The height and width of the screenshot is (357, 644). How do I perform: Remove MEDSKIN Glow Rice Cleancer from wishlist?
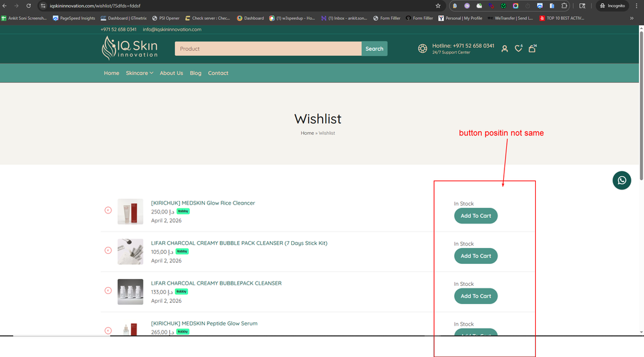pos(108,210)
